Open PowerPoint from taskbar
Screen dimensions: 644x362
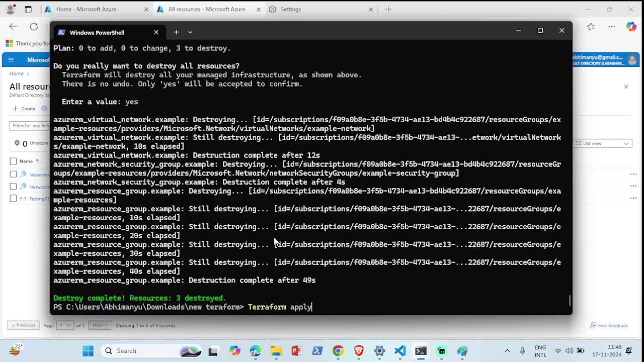pos(296,351)
